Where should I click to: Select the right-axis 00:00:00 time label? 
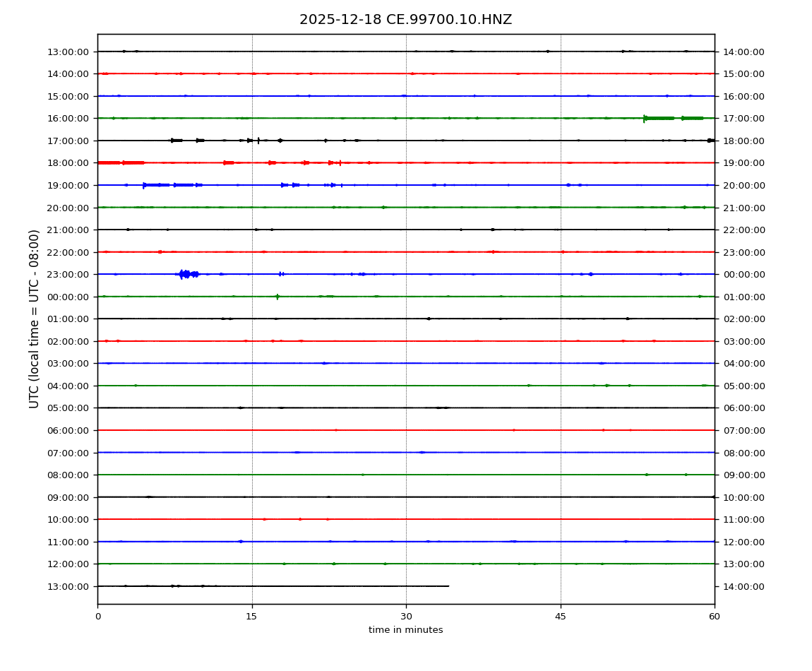[744, 274]
